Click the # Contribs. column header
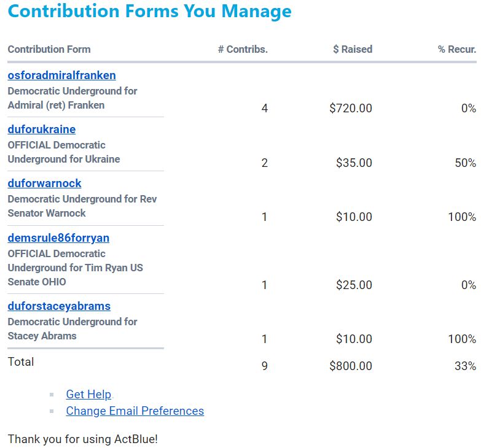The width and height of the screenshot is (481, 448). 243,49
